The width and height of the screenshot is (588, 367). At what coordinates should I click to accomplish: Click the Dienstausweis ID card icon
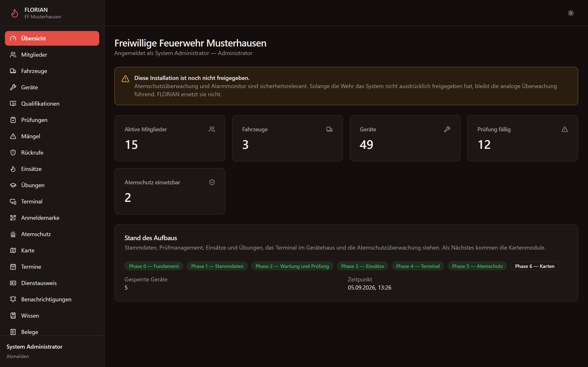[13, 283]
